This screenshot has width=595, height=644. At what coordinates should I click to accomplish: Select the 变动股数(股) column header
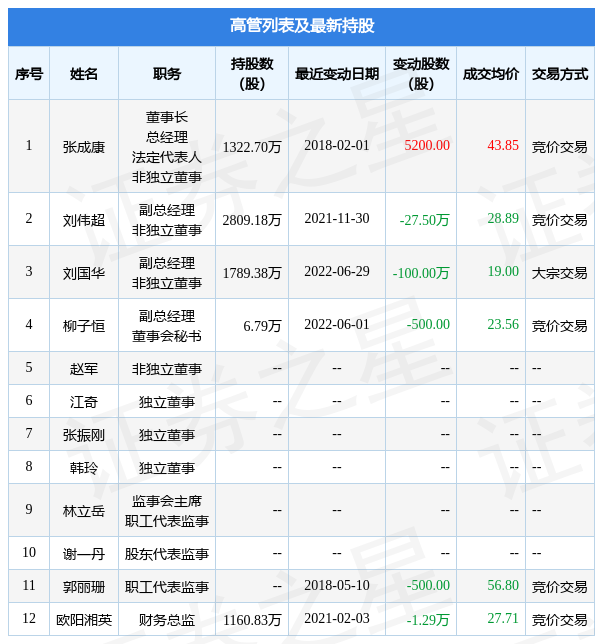(421, 74)
